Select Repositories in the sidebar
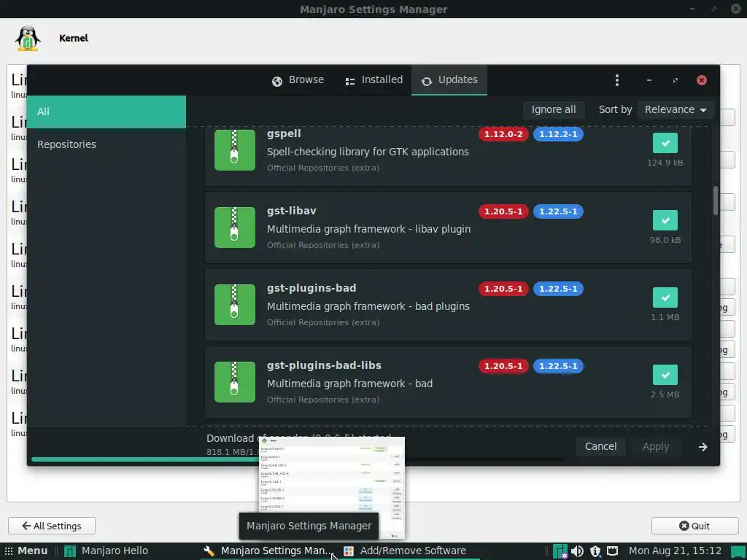Image resolution: width=747 pixels, height=560 pixels. 107,144
